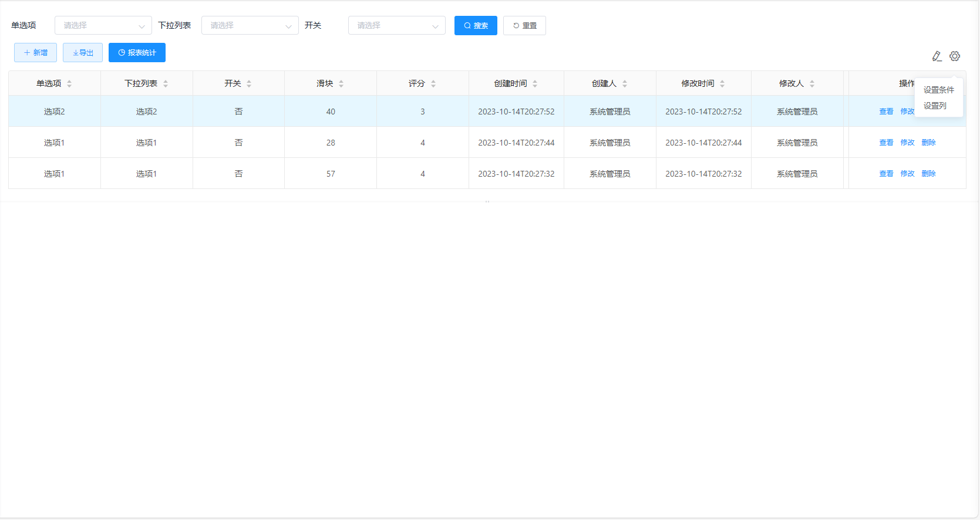Click 修改 in the 20:27:44 row
This screenshot has width=980, height=520.
click(x=907, y=143)
